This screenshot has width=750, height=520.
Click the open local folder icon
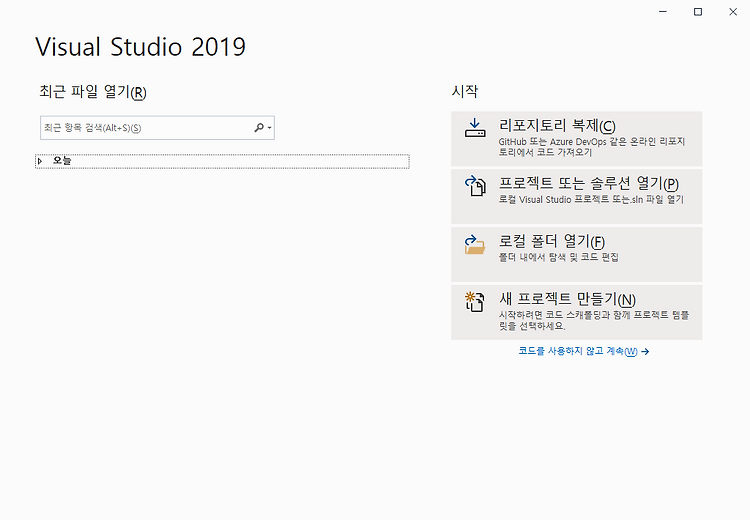[475, 244]
